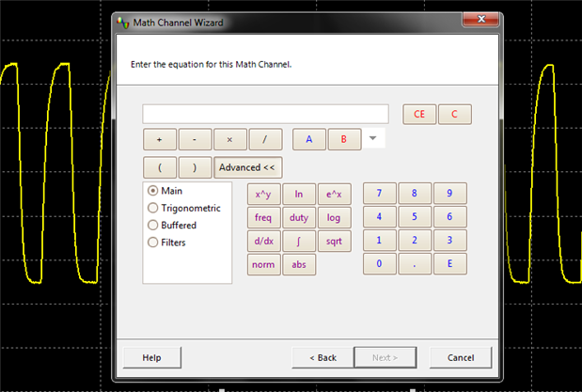
Task: Insert channel A into the equation
Action: coord(309,139)
